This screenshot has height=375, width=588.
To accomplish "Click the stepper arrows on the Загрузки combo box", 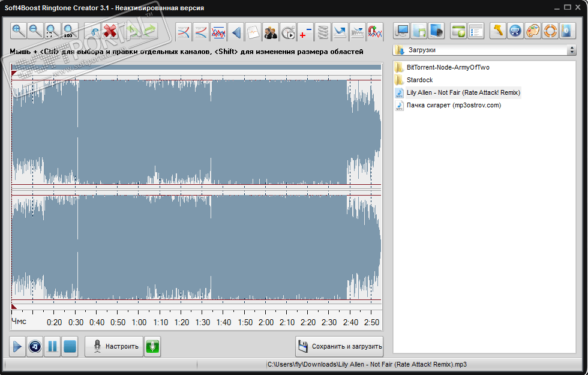I will 571,50.
